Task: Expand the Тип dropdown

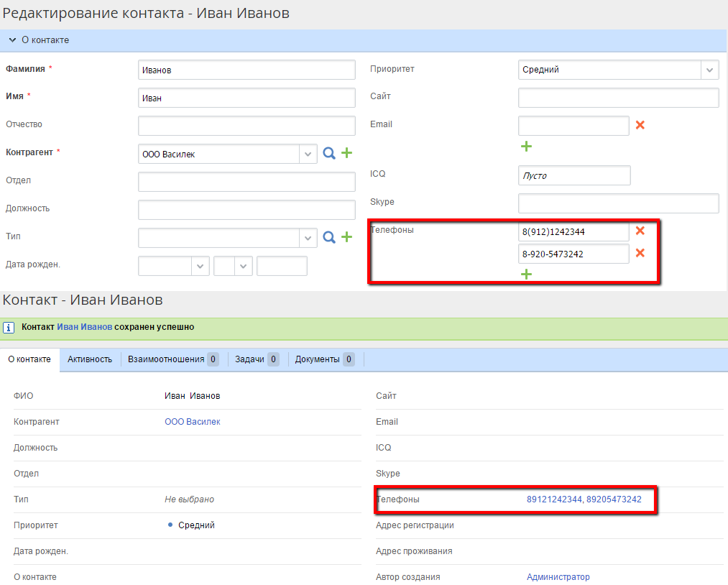Action: [308, 238]
